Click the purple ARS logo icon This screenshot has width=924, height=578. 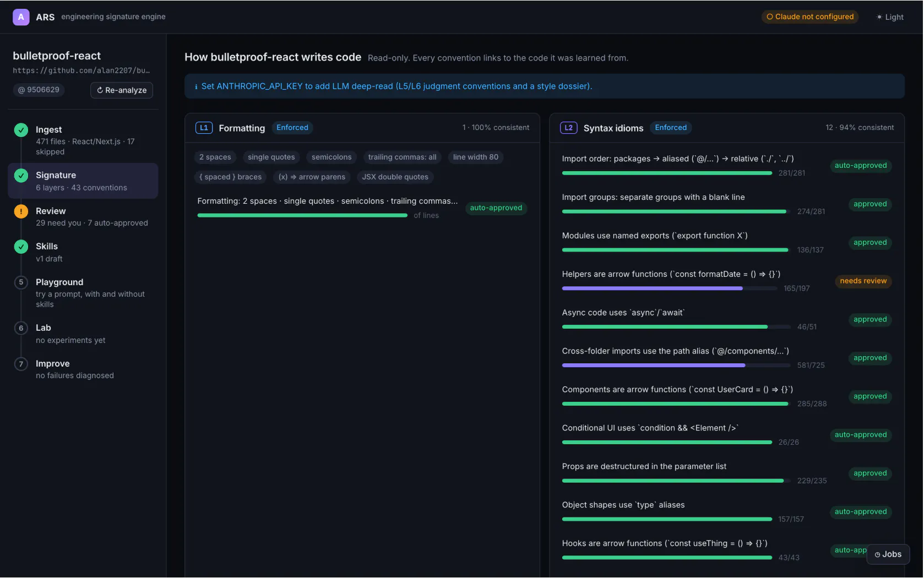tap(21, 17)
